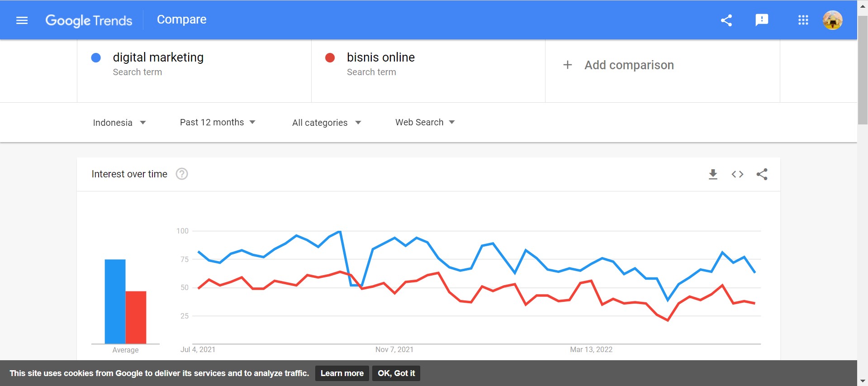This screenshot has height=386, width=868.
Task: Go to the Google Trends home logo
Action: point(89,20)
